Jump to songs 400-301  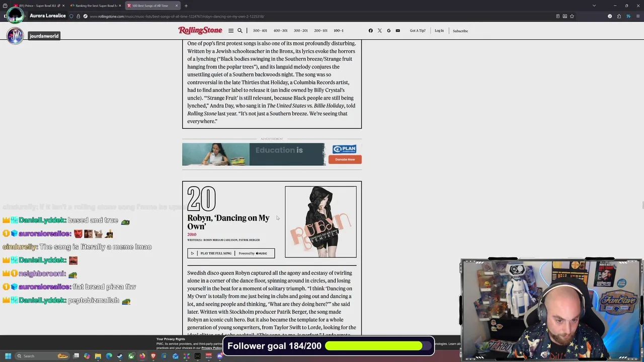coord(280,31)
